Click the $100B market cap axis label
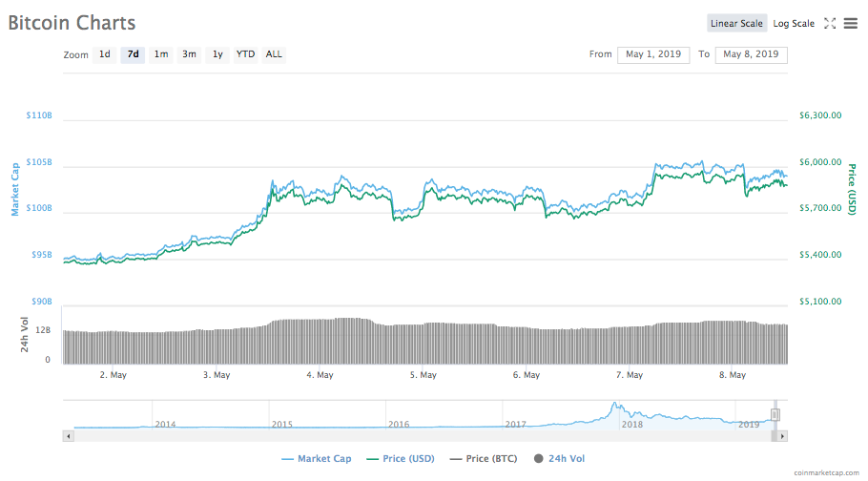The width and height of the screenshot is (868, 481). click(39, 208)
